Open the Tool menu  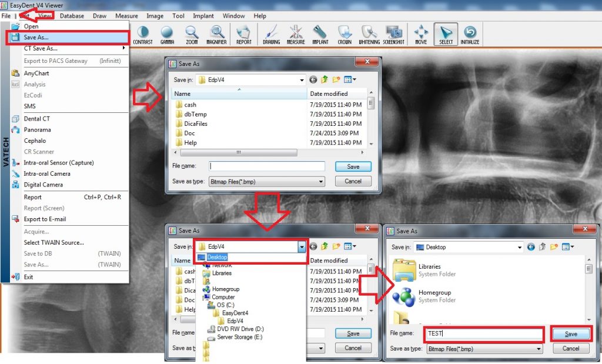click(x=178, y=16)
